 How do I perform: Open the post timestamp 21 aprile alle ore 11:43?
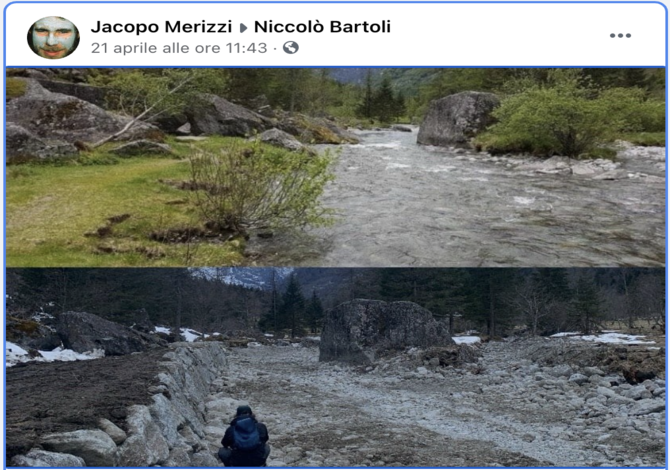point(179,48)
